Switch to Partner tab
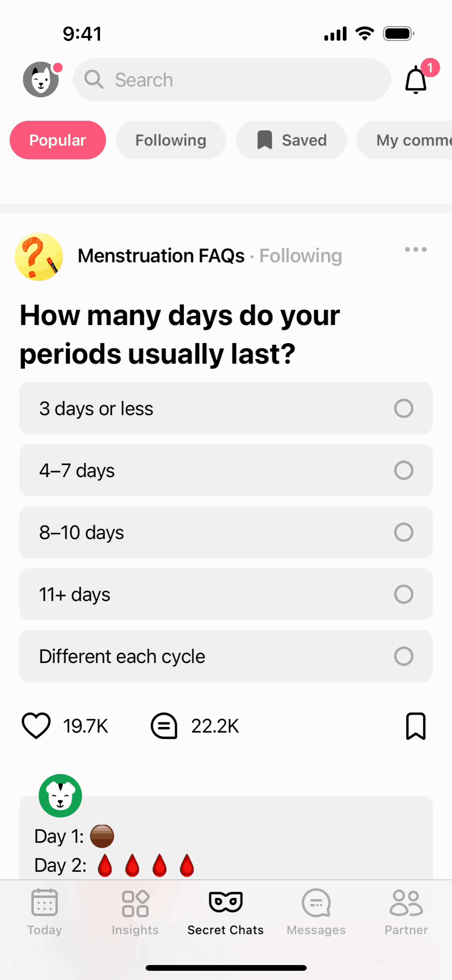452x980 pixels. point(406,912)
